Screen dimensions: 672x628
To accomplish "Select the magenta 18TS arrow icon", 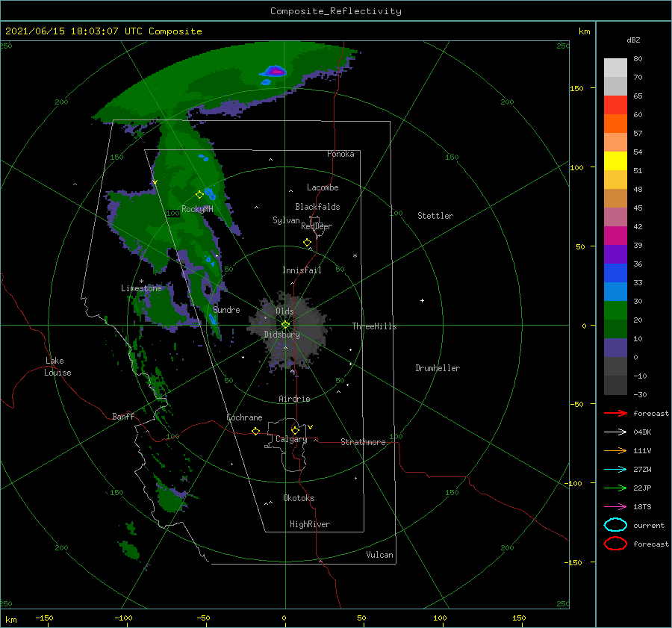I will click(615, 506).
